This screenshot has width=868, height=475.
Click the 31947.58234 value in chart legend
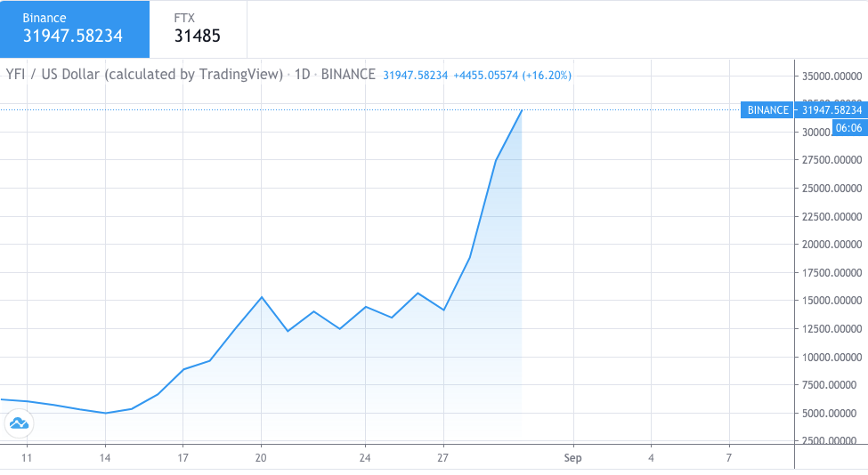[415, 76]
